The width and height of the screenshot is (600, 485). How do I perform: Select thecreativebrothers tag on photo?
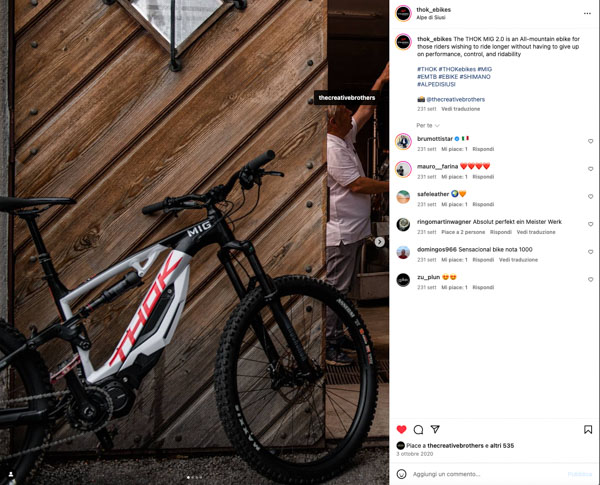pyautogui.click(x=347, y=98)
